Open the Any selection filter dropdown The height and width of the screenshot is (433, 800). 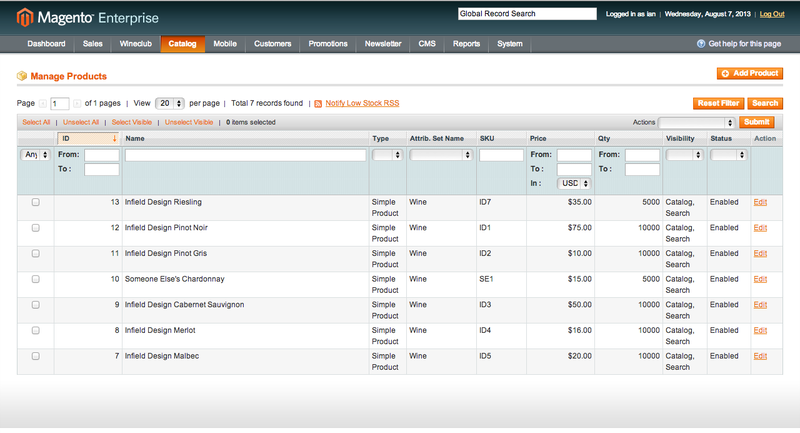click(35, 155)
